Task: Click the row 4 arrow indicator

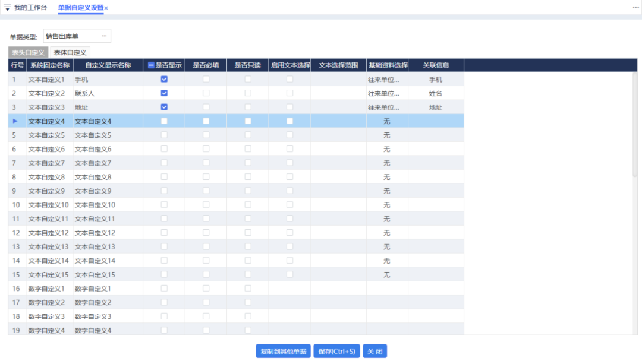Action: (15, 121)
